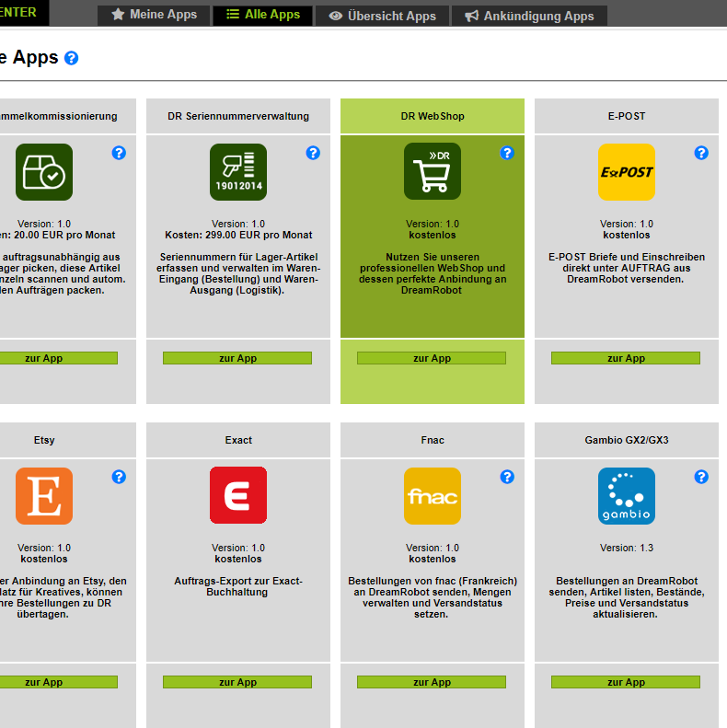Select the Etsy card title
This screenshot has height=728, width=727.
(x=44, y=440)
